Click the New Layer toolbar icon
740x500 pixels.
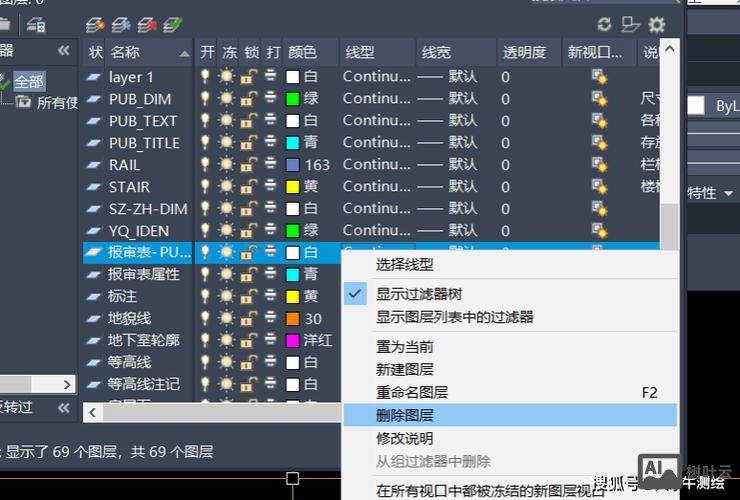[x=95, y=25]
